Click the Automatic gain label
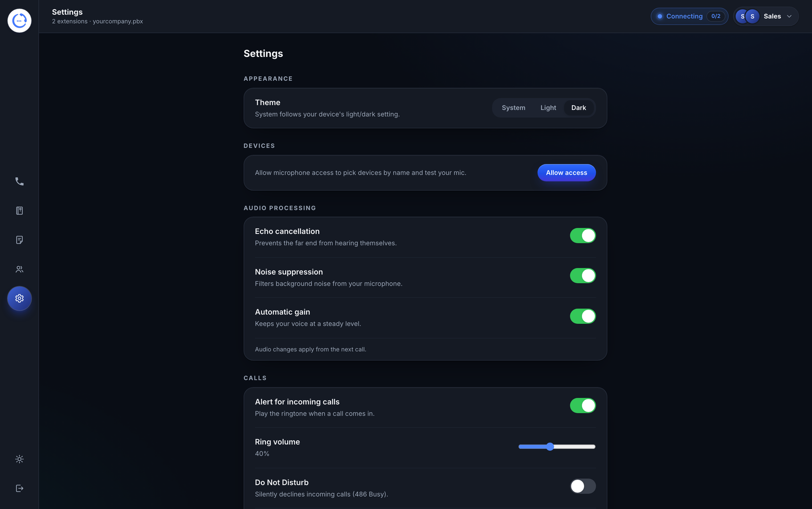 coord(282,312)
